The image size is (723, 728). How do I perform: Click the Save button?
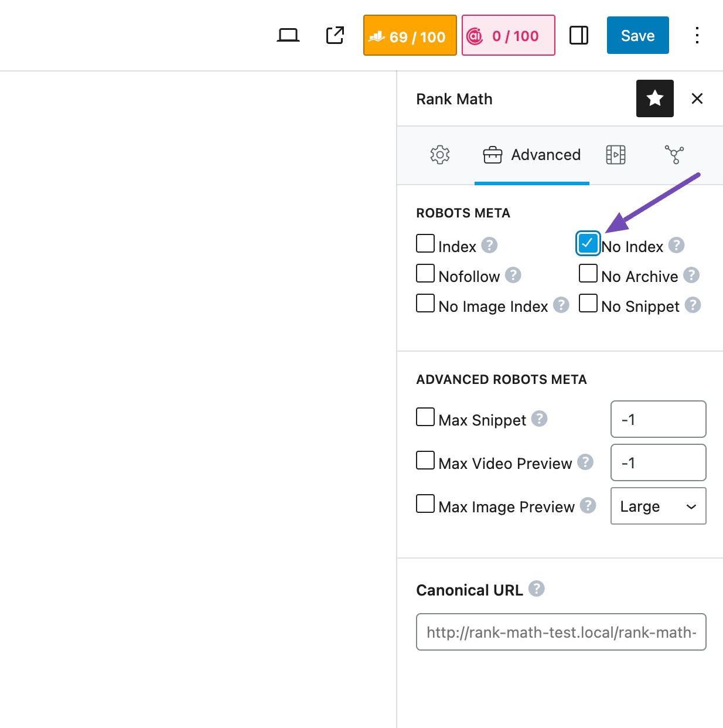coord(637,36)
